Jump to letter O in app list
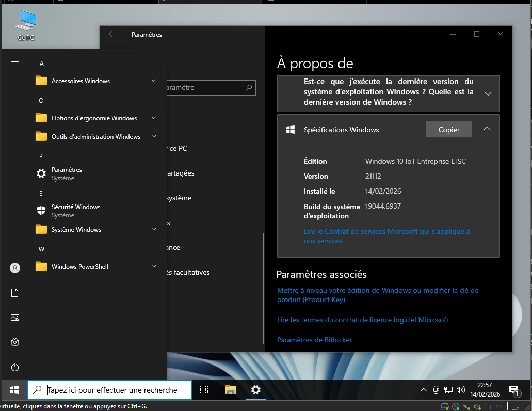 click(41, 101)
